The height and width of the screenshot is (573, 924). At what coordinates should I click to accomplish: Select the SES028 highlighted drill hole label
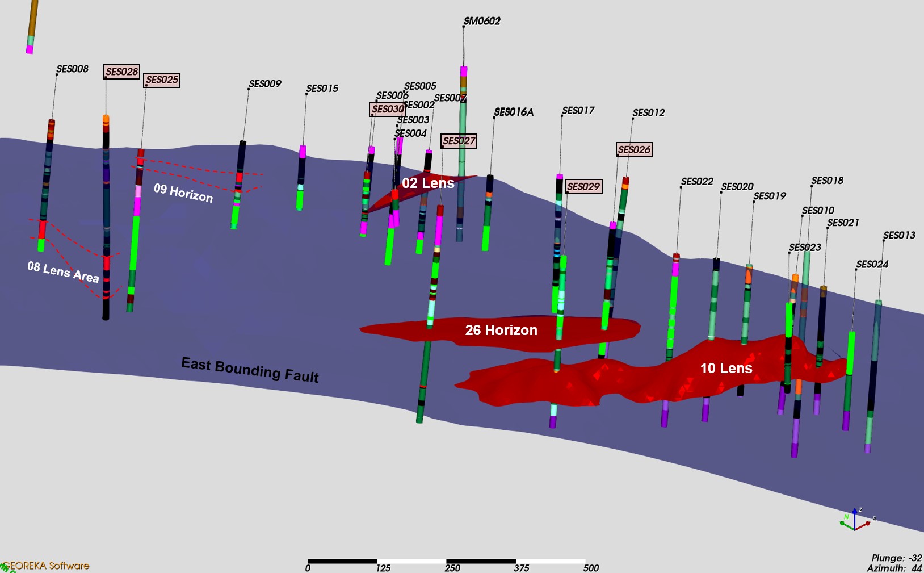pyautogui.click(x=121, y=72)
